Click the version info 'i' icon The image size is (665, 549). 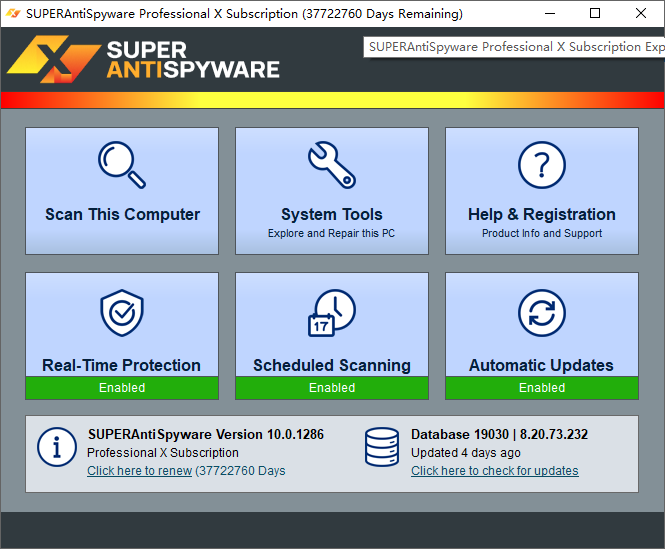(57, 447)
